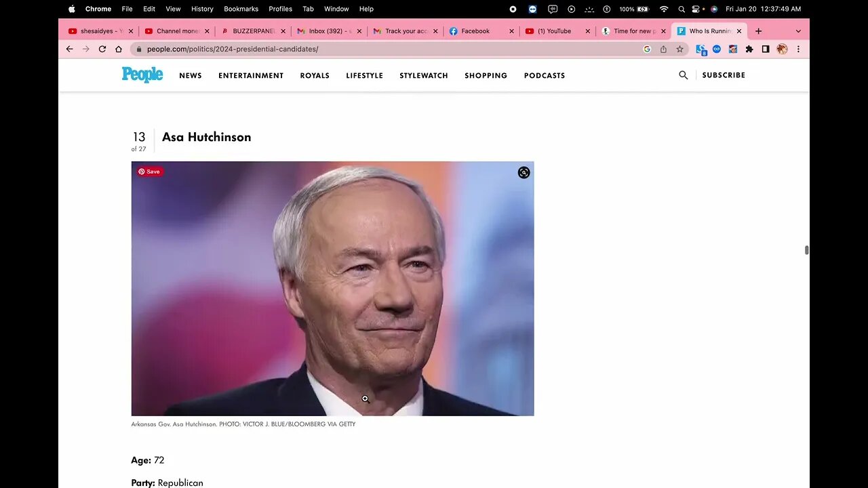Viewport: 868px width, 488px height.
Task: Open the Bookmarks menu
Action: [241, 9]
